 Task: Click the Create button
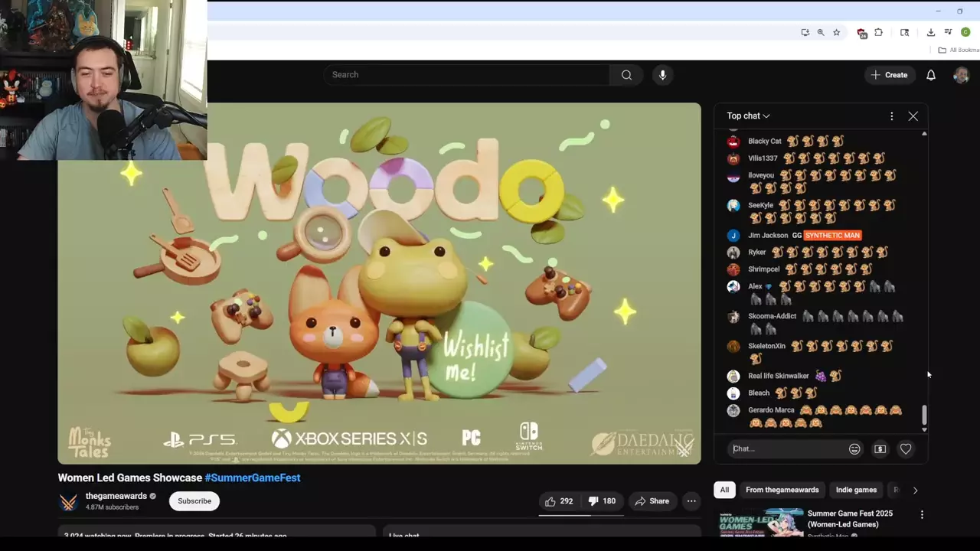click(x=889, y=75)
